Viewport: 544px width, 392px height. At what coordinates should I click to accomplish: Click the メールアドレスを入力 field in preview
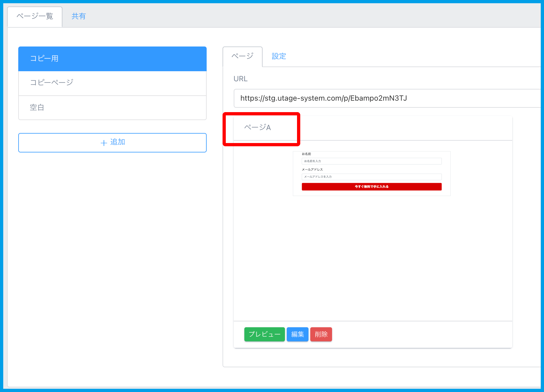click(371, 177)
